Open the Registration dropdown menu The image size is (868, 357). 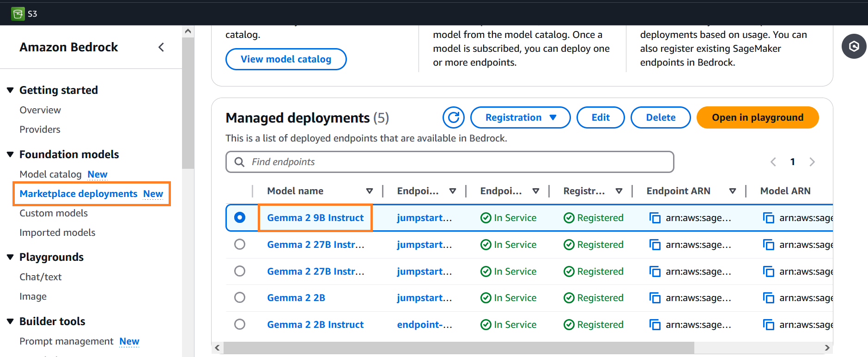coord(520,117)
